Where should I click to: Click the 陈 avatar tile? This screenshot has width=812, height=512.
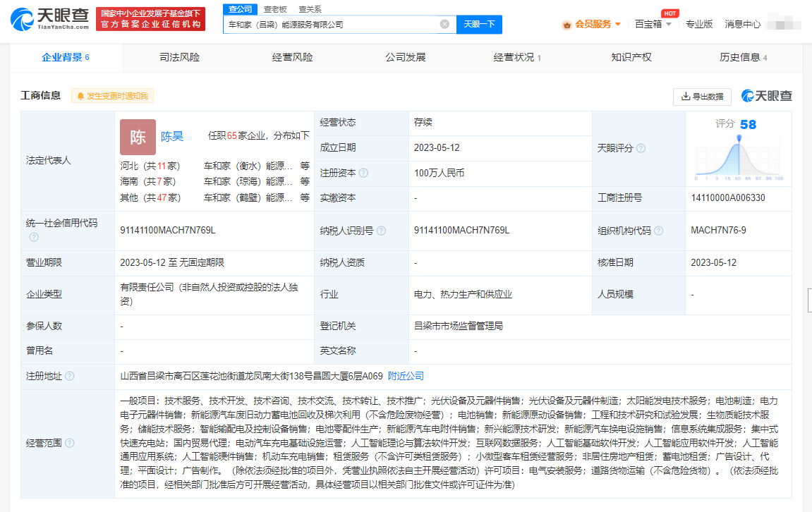pyautogui.click(x=138, y=137)
